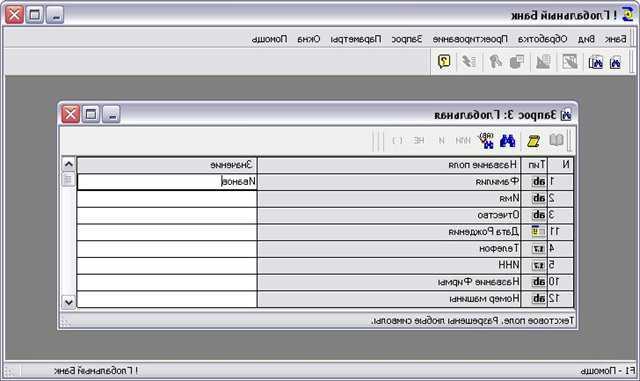Screen dimensions: 640x381
Task: Click the Значение column header
Action: pos(167,165)
